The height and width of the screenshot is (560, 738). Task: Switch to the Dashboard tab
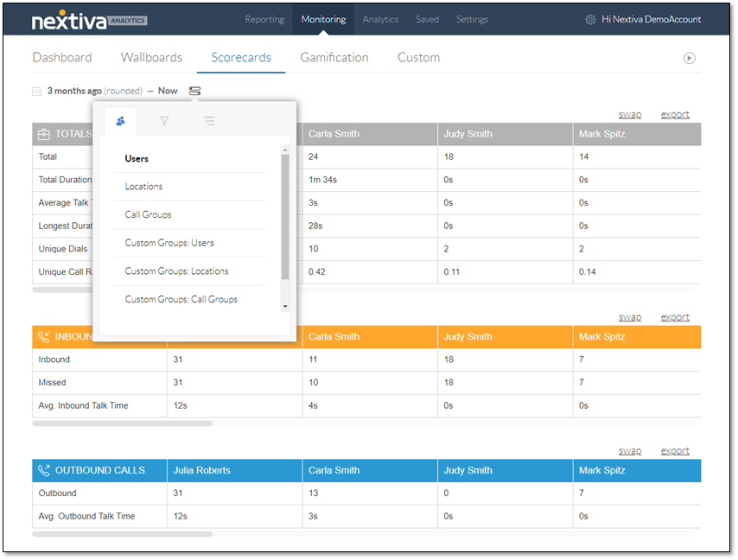62,57
